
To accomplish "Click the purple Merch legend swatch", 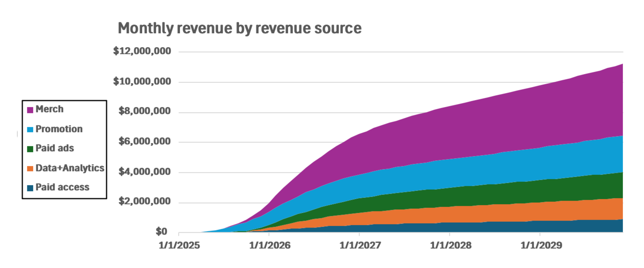I will 30,110.
